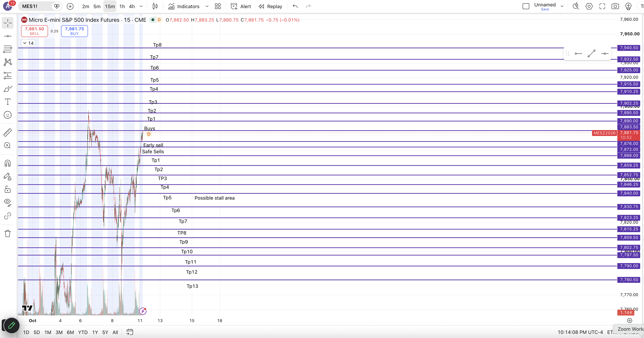644x338 pixels.
Task: Select the text annotation tool
Action: [8, 102]
